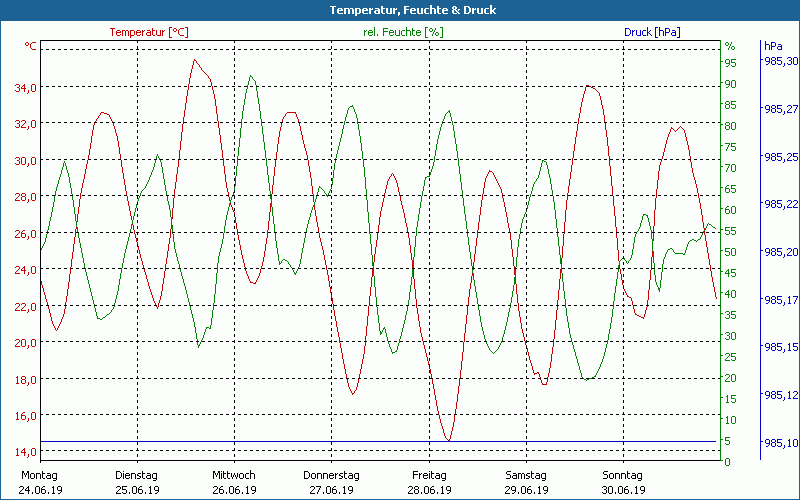Select the green "rel. Feuchte [%]" legend label

coord(403,32)
